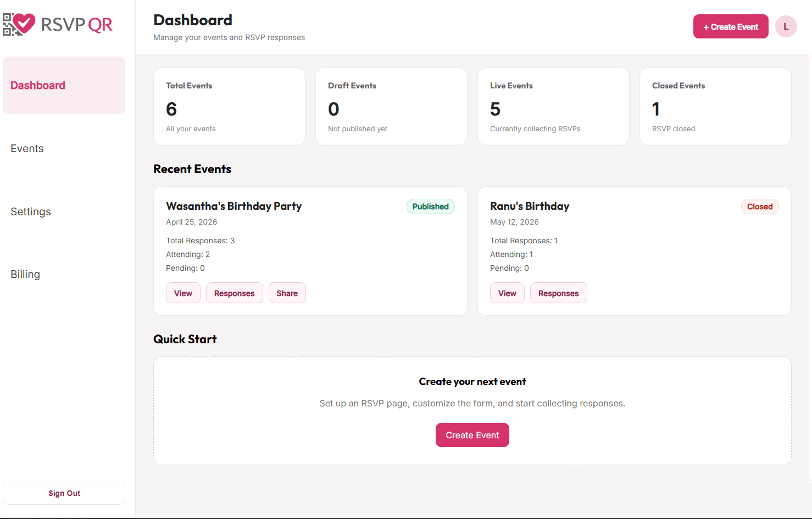Screen dimensions: 812x519
Task: Select Dashboard in the sidebar
Action: coord(37,85)
